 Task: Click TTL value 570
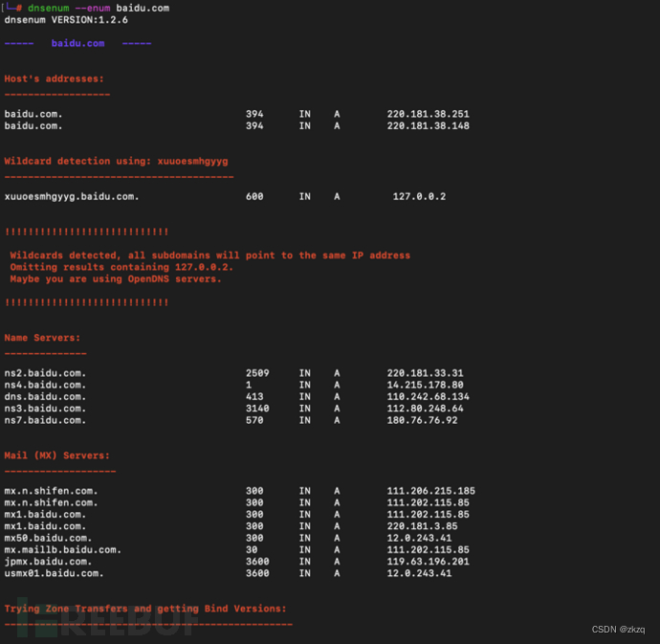click(254, 420)
